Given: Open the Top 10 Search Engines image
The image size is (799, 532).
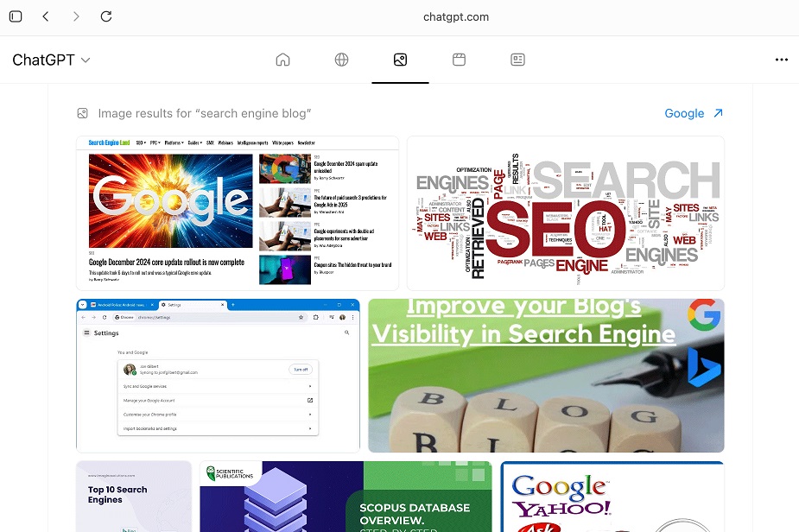Looking at the screenshot, I should point(134,497).
